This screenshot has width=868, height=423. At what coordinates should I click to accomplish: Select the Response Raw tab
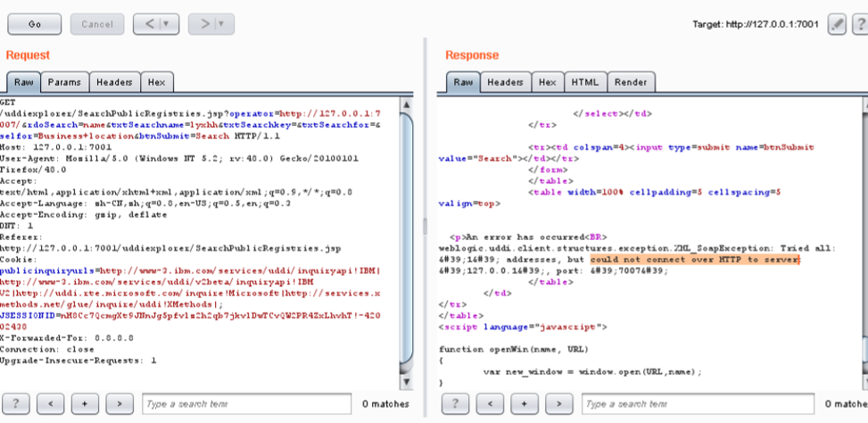coord(463,82)
